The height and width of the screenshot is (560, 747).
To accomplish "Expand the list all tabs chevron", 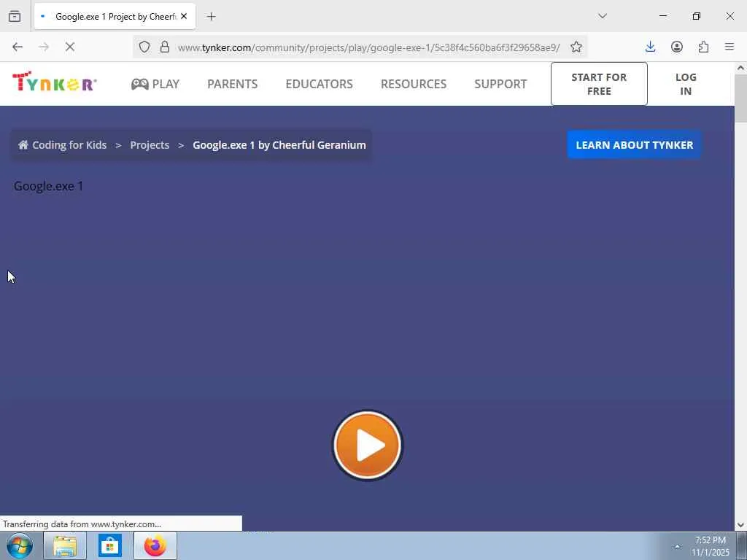I will pyautogui.click(x=603, y=16).
